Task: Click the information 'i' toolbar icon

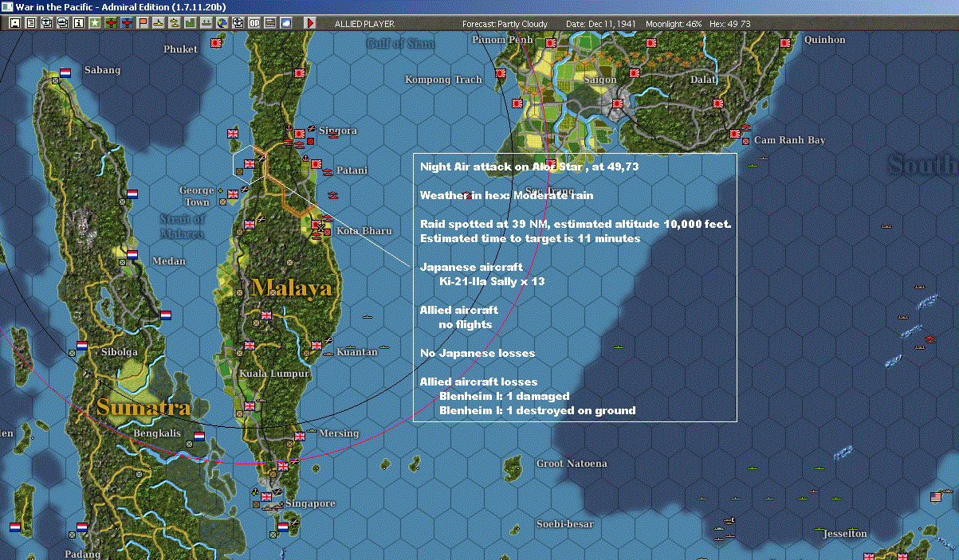Action: [78, 23]
